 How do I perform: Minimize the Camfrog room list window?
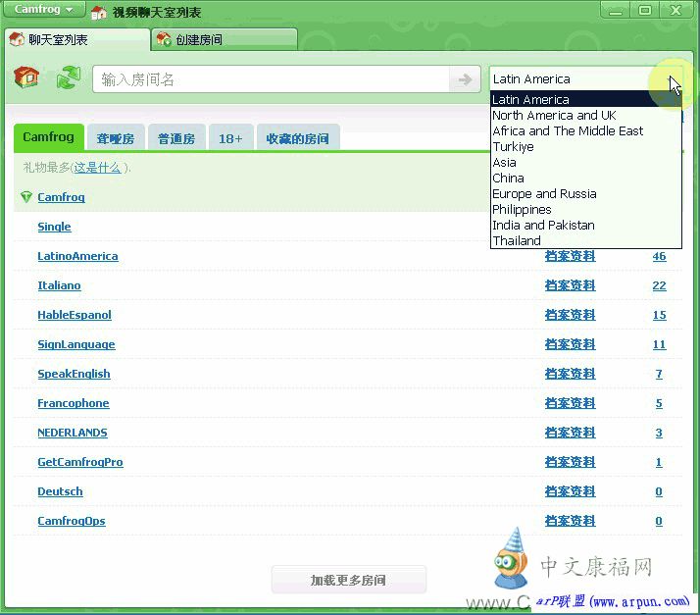click(615, 10)
